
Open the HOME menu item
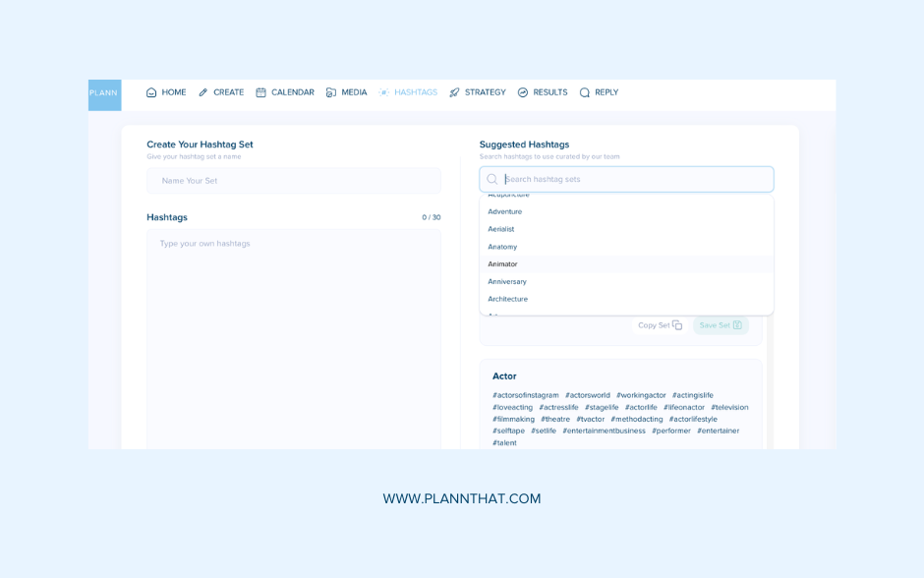pos(166,92)
